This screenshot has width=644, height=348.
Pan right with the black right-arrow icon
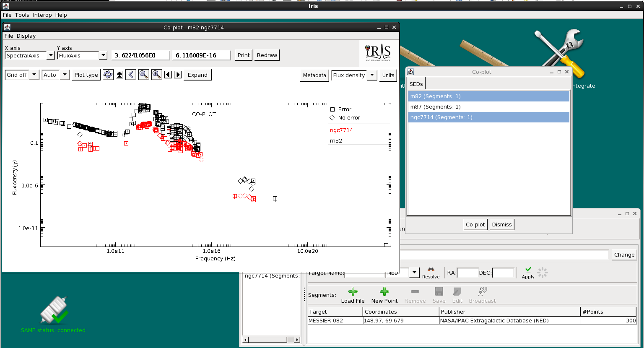pos(178,75)
